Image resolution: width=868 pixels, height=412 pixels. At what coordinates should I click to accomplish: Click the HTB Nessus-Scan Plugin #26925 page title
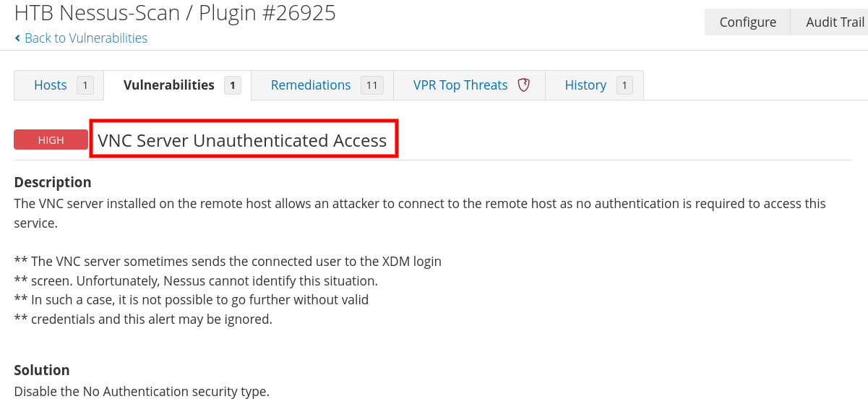click(x=175, y=12)
